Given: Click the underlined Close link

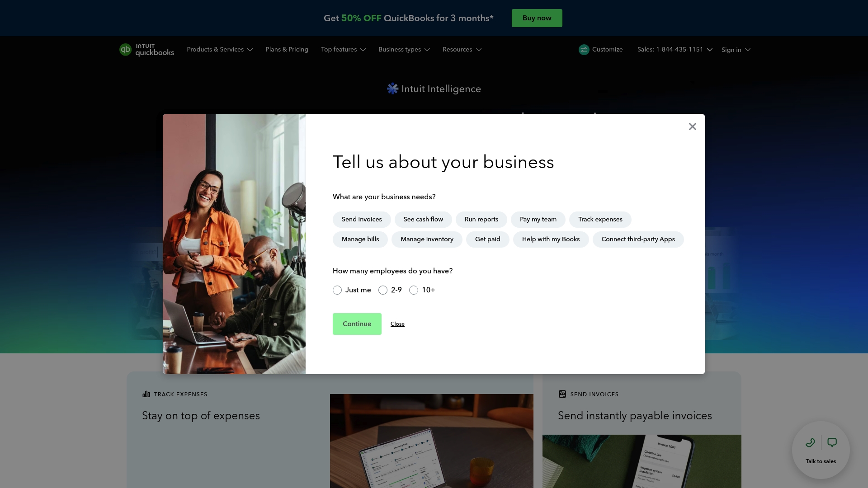Looking at the screenshot, I should [x=397, y=324].
